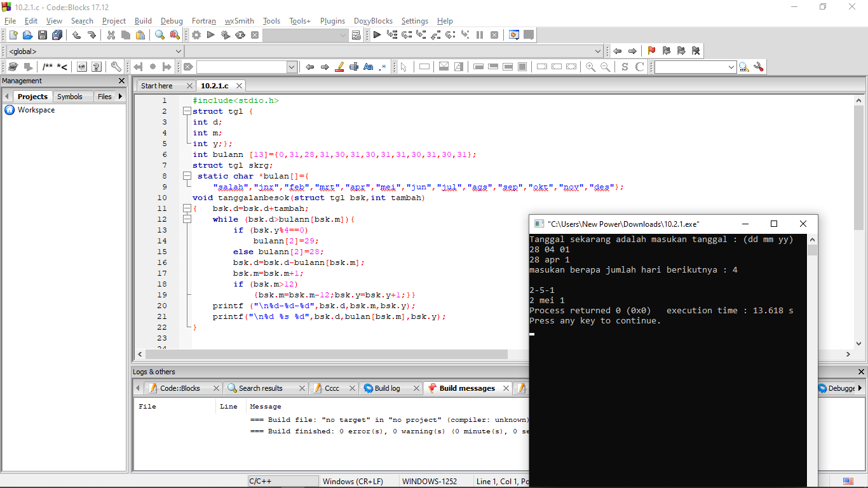Close the Management panel

tap(122, 81)
